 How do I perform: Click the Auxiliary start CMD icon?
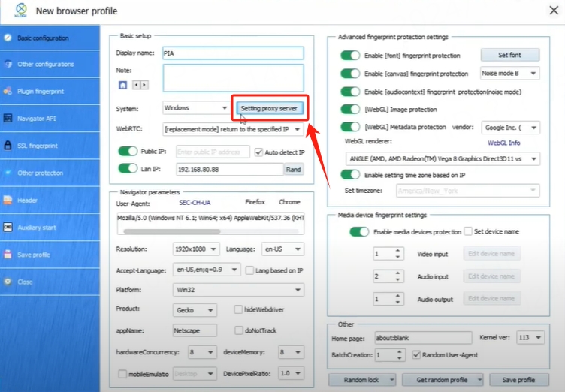coord(7,227)
